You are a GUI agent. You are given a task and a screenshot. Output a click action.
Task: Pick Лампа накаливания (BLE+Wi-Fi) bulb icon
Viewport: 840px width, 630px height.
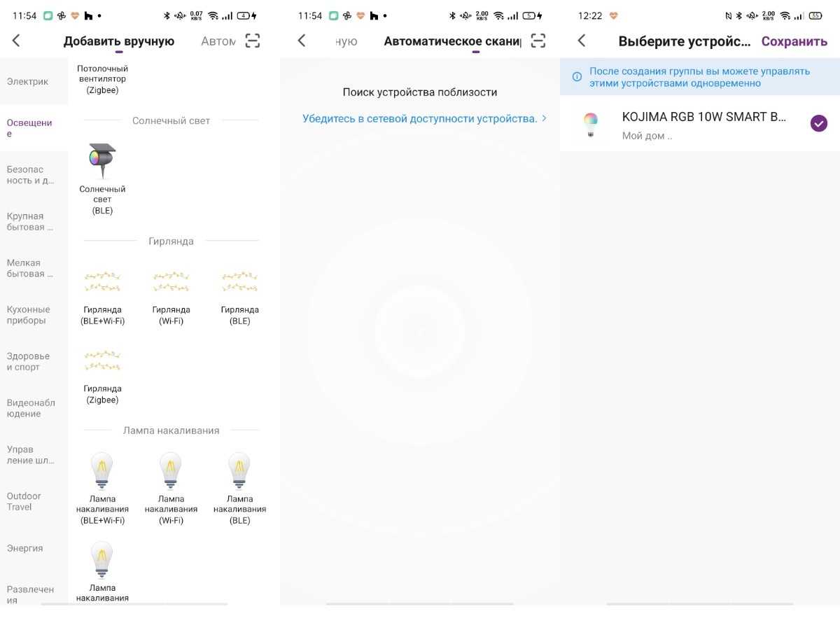point(102,470)
